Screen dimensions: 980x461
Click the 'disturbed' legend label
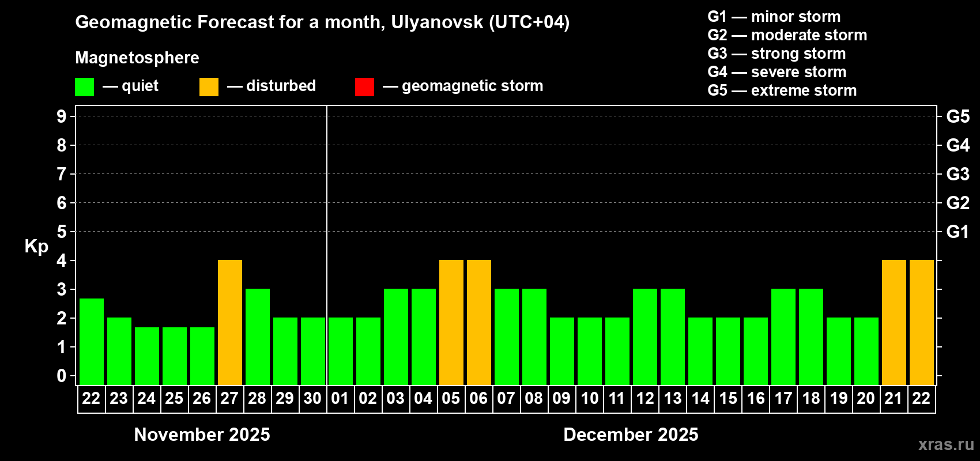coord(281,86)
